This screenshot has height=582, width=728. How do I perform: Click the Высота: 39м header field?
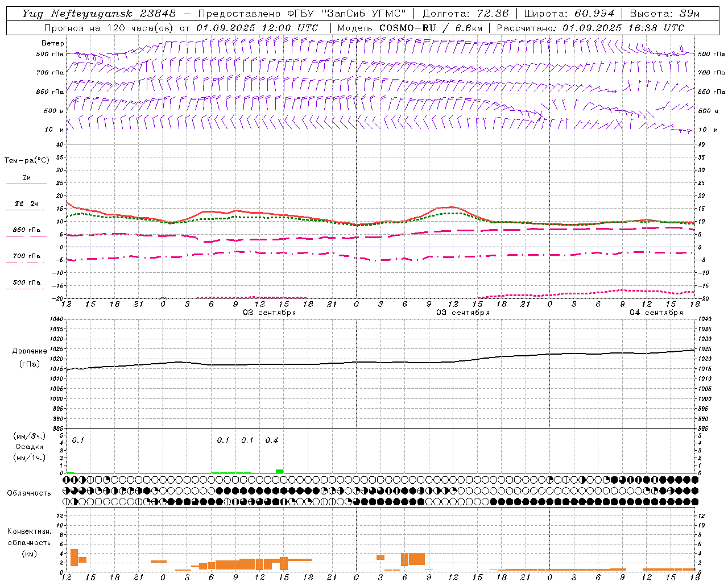click(x=664, y=14)
